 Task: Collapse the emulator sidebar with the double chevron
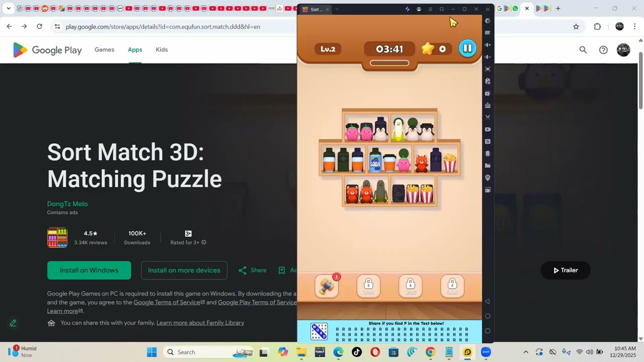click(488, 9)
